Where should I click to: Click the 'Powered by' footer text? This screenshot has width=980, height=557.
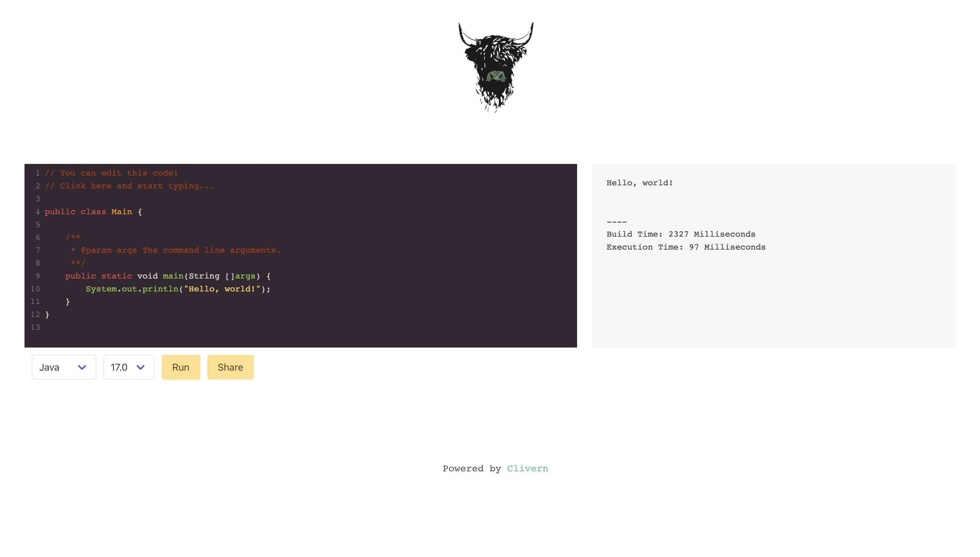coord(472,469)
